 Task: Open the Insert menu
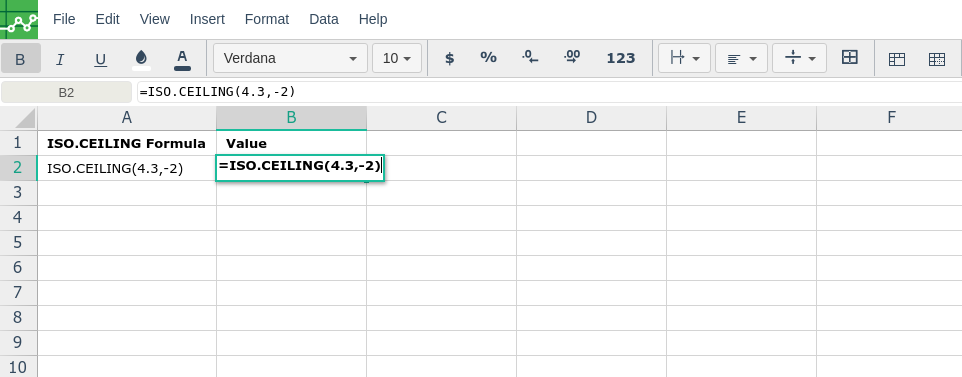207,19
